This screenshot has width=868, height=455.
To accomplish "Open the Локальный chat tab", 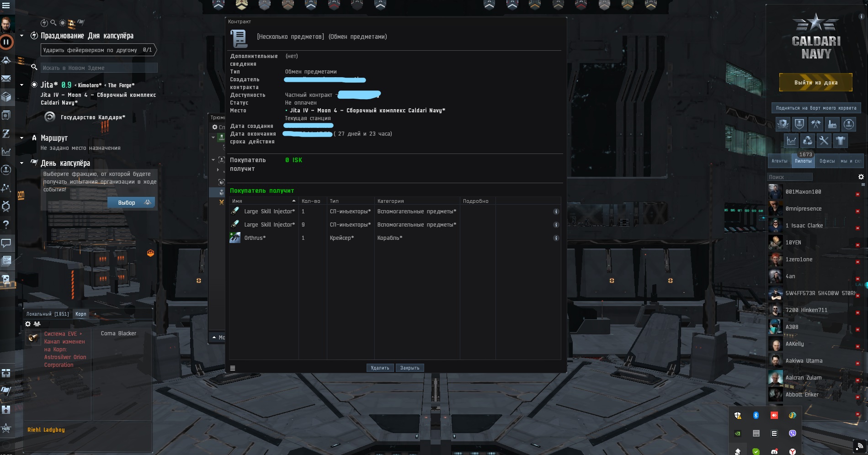I will tap(48, 314).
